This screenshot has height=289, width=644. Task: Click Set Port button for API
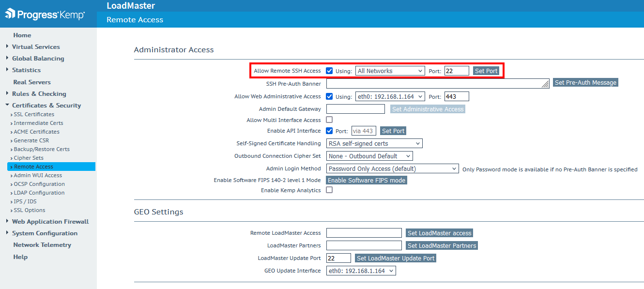coord(393,131)
